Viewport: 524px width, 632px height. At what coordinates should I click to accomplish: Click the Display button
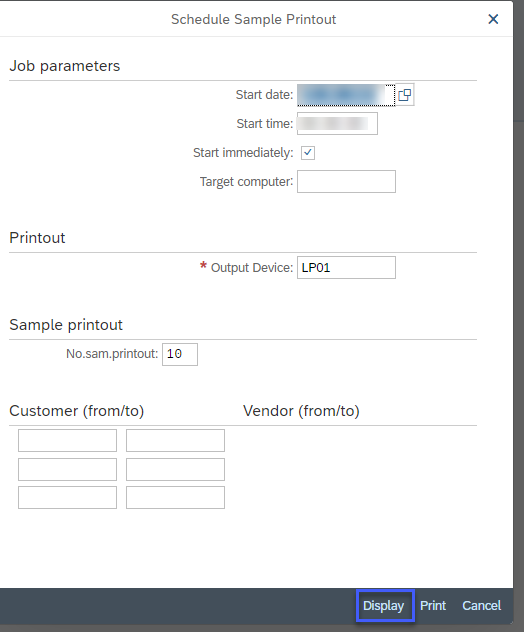384,605
